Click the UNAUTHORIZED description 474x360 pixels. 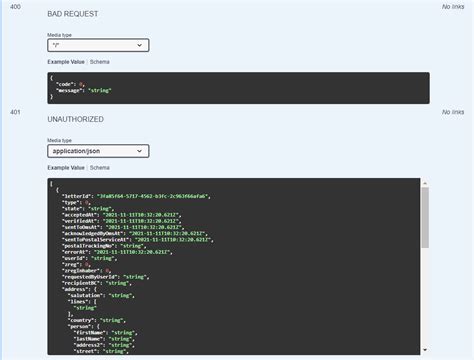(75, 119)
